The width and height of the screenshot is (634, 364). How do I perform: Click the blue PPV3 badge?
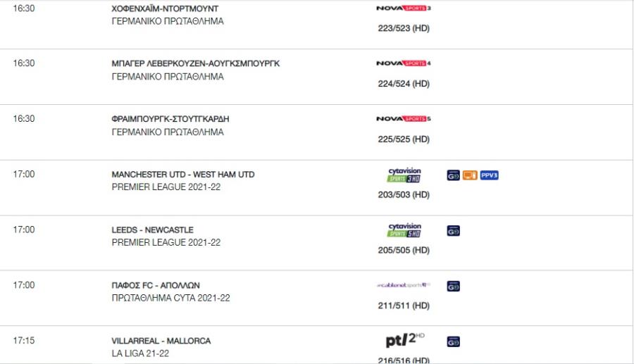pos(490,175)
